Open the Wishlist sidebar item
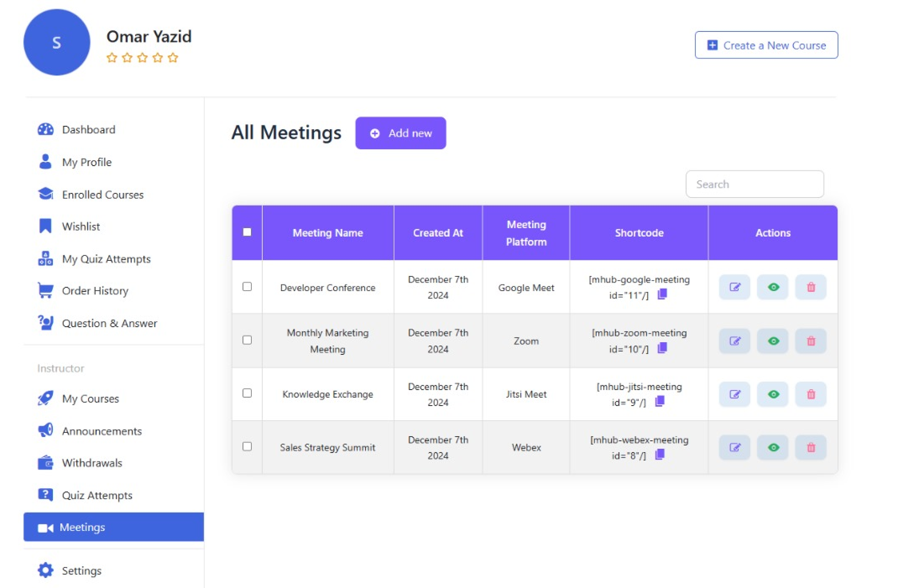 pyautogui.click(x=69, y=226)
